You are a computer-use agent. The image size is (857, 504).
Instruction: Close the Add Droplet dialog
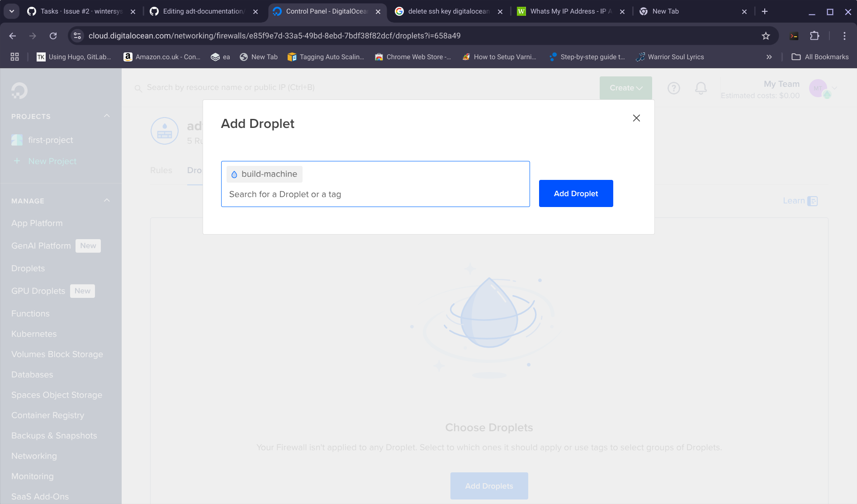(x=636, y=118)
